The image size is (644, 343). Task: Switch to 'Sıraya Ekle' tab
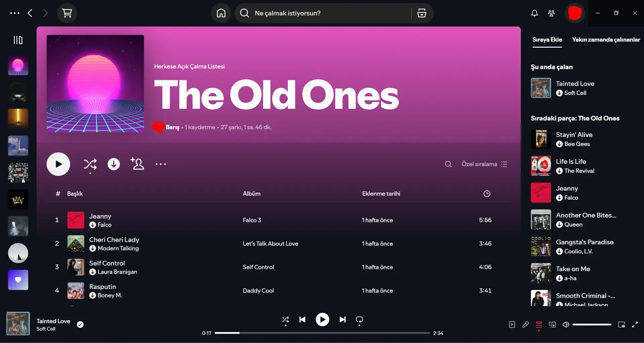click(547, 40)
